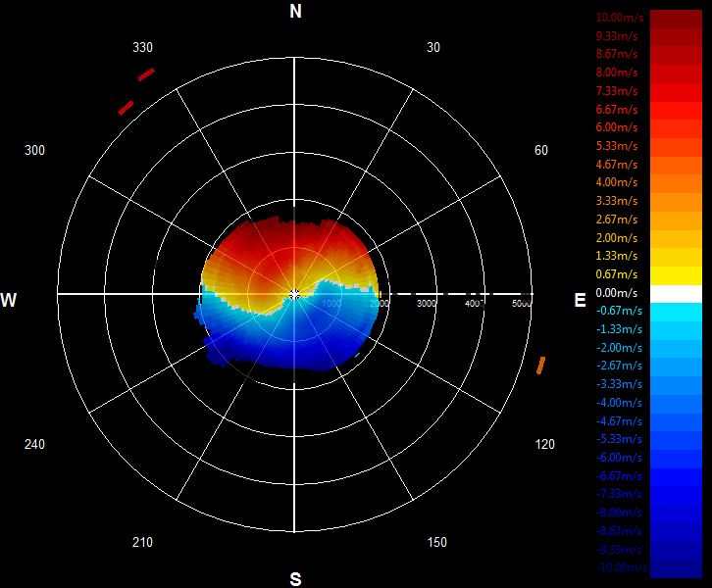Click the 1000 range ring label
The height and width of the screenshot is (588, 712).
pos(331,303)
